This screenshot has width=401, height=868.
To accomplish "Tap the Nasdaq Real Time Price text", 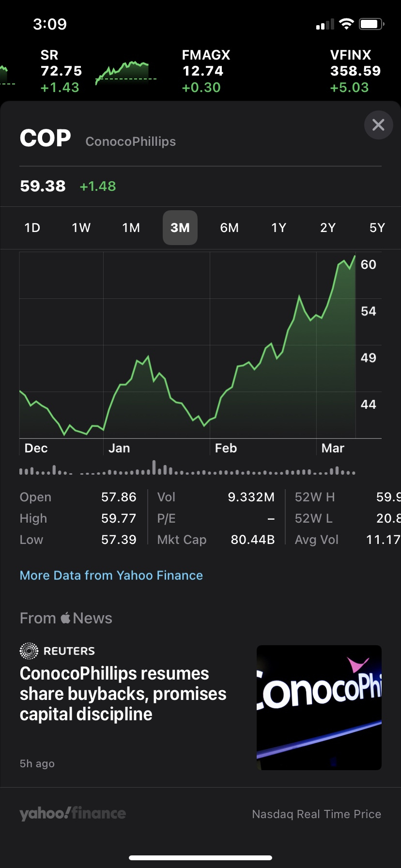I will click(317, 814).
